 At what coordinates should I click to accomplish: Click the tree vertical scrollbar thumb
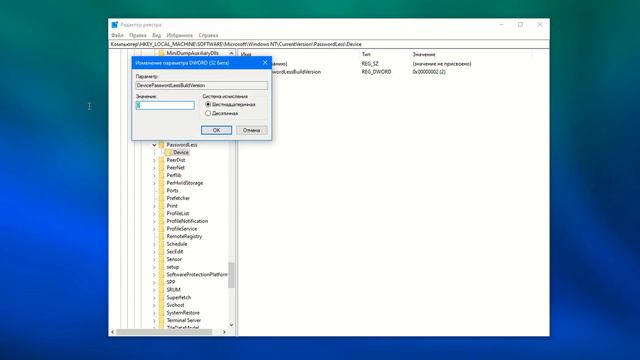pyautogui.click(x=231, y=275)
